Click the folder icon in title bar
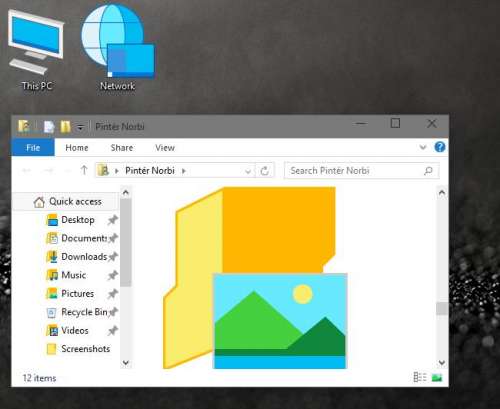500x409 pixels. (24, 126)
